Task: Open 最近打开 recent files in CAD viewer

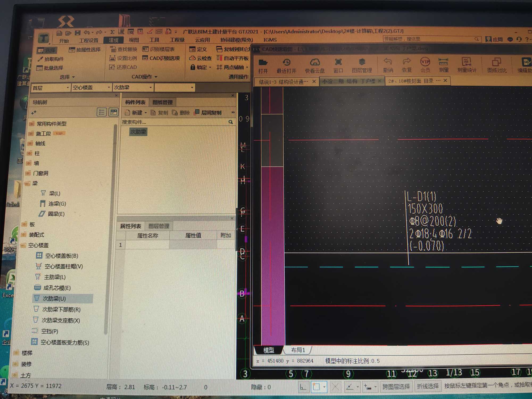Action: (286, 65)
